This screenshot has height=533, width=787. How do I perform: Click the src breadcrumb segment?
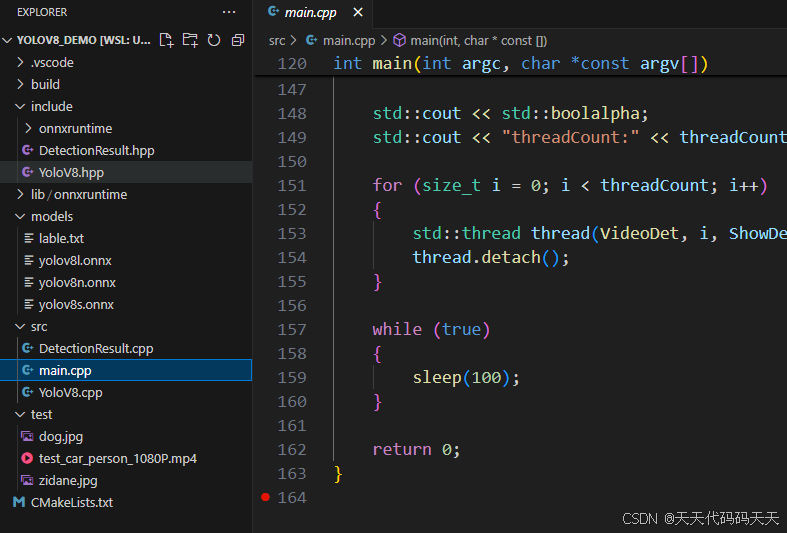click(277, 41)
